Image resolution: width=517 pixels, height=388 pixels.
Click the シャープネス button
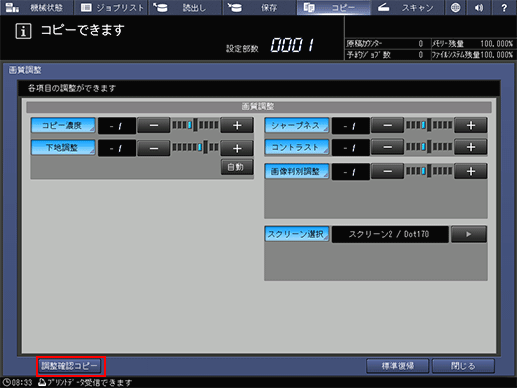[297, 126]
